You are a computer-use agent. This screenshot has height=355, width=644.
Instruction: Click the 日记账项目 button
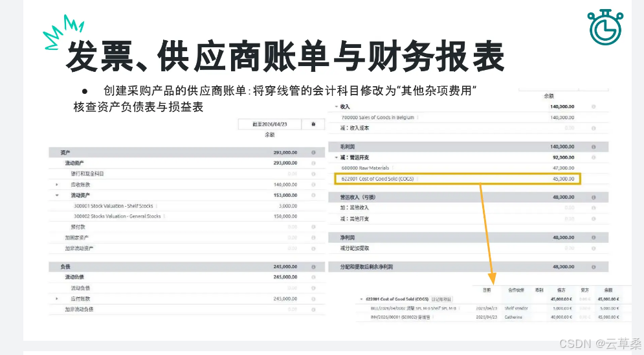441,299
